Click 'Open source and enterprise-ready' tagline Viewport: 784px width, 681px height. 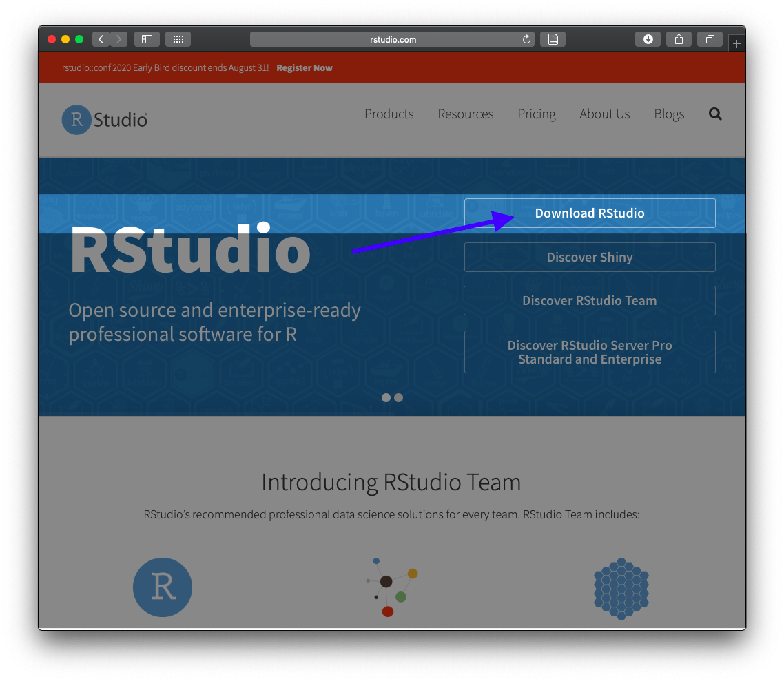[214, 322]
